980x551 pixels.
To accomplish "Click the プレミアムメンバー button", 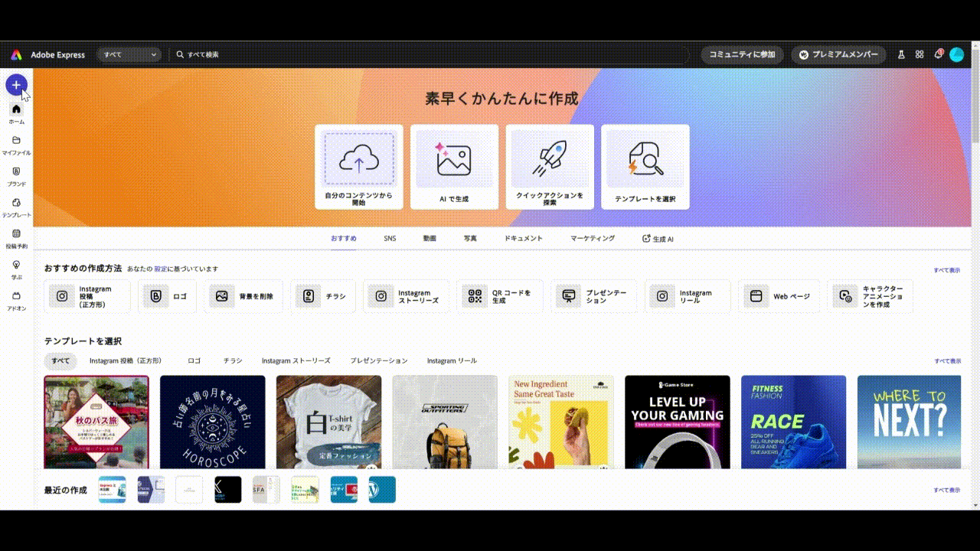I will pyautogui.click(x=838, y=54).
